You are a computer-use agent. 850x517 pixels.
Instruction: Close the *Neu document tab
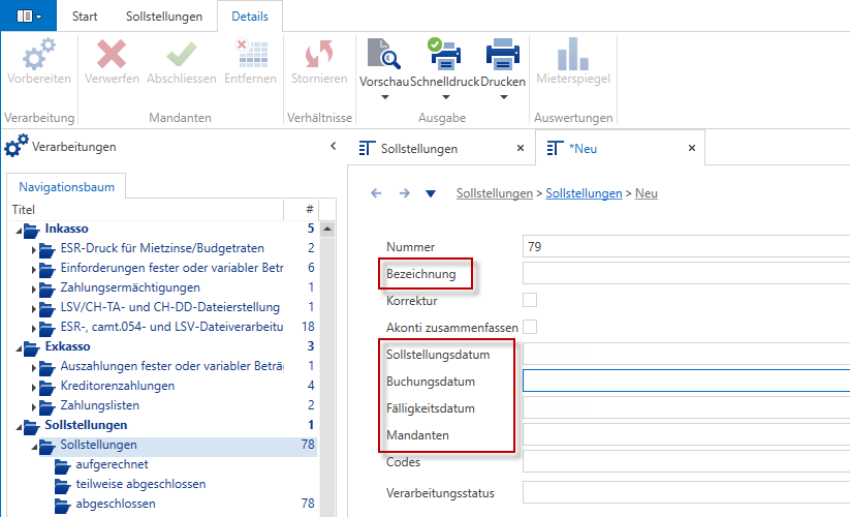pos(692,148)
